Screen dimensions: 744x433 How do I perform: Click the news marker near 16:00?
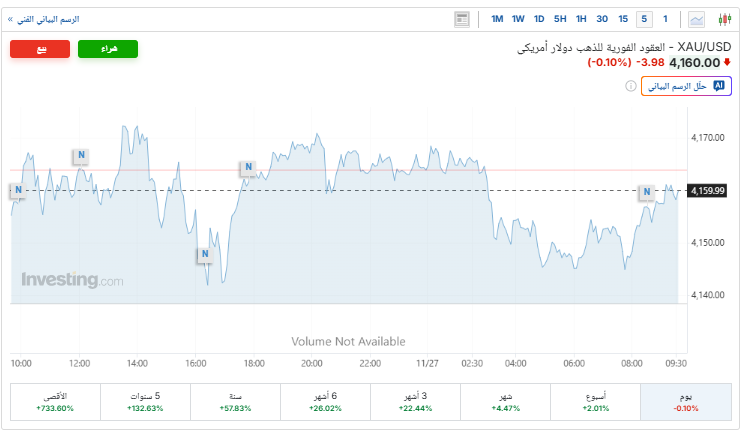(x=205, y=254)
